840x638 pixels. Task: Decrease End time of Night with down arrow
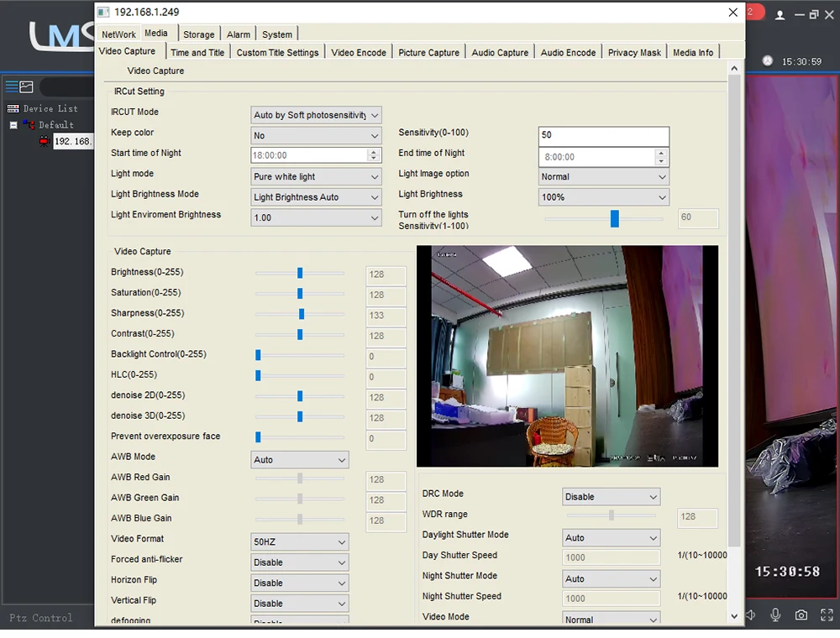(x=661, y=160)
